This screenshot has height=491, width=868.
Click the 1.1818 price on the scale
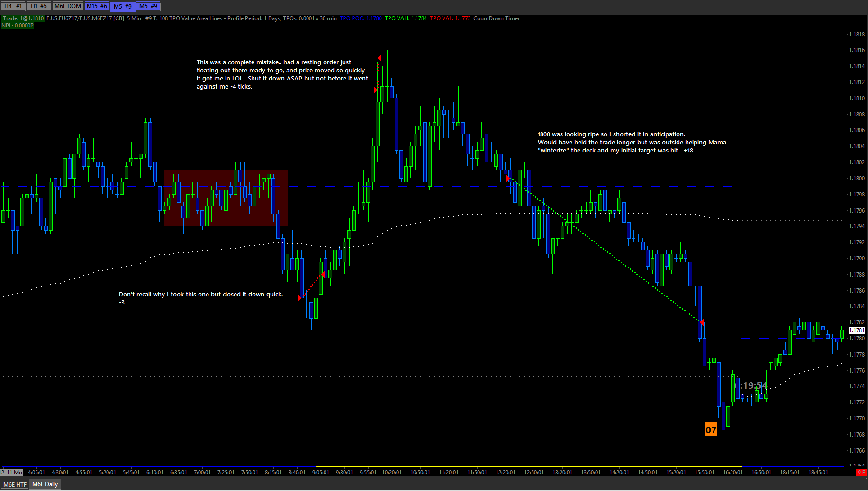[x=857, y=34]
